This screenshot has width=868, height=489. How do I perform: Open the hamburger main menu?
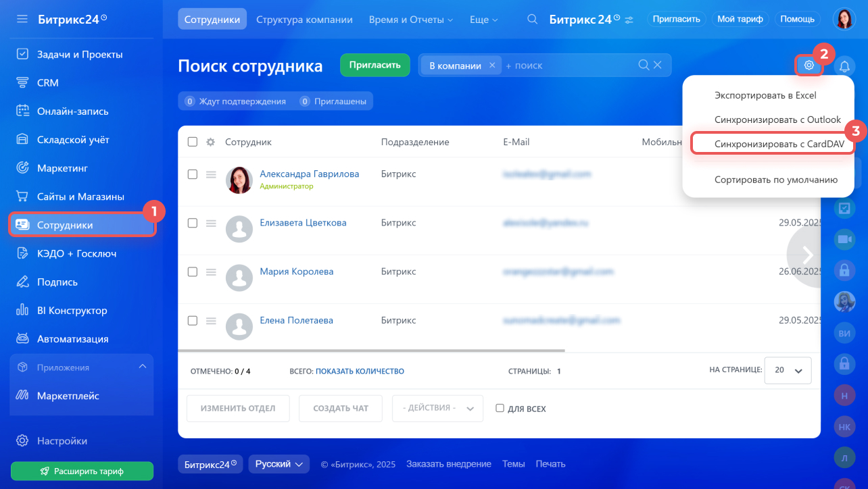(x=22, y=19)
